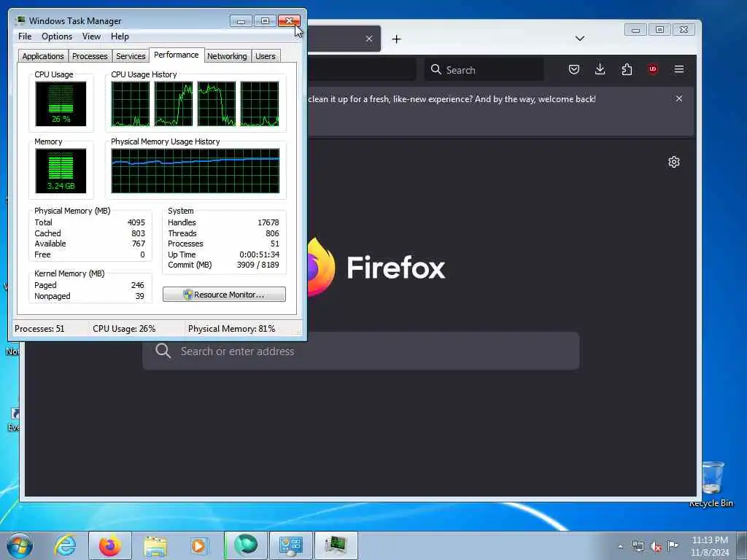The width and height of the screenshot is (747, 560).
Task: Click the magnifier icon in the new tab search box
Action: click(163, 351)
